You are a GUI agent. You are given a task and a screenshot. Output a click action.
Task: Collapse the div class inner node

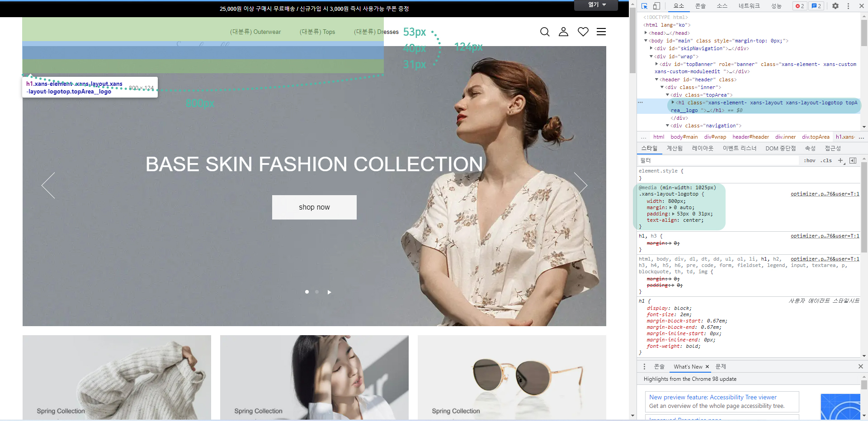[662, 87]
